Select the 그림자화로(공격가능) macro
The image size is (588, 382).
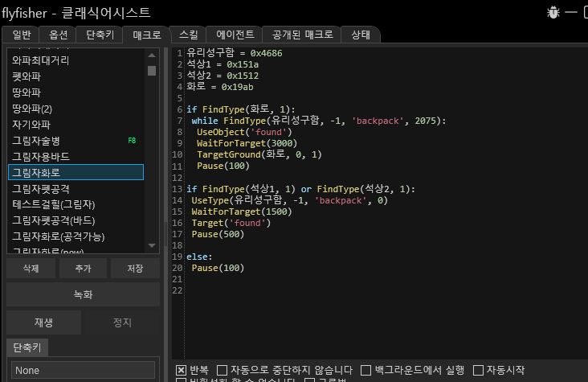[76, 236]
